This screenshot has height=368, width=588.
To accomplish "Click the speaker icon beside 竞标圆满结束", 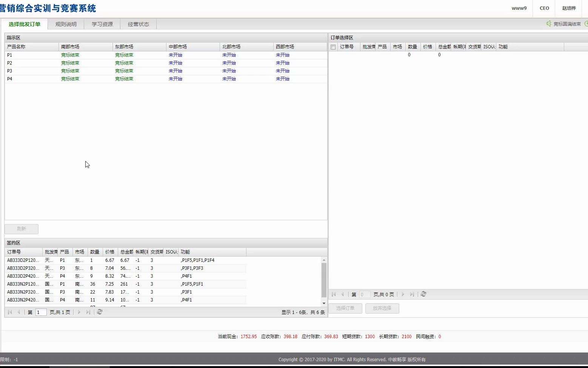I will click(x=549, y=24).
